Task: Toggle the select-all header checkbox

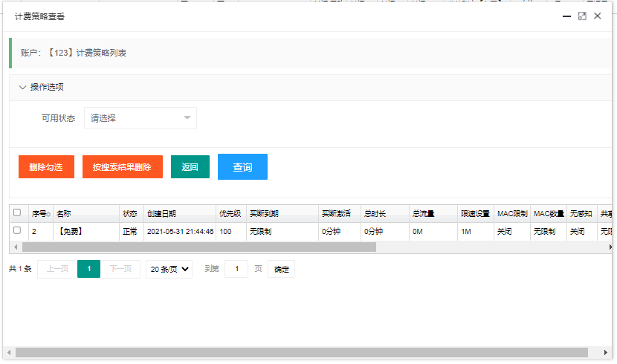Action: click(x=17, y=212)
